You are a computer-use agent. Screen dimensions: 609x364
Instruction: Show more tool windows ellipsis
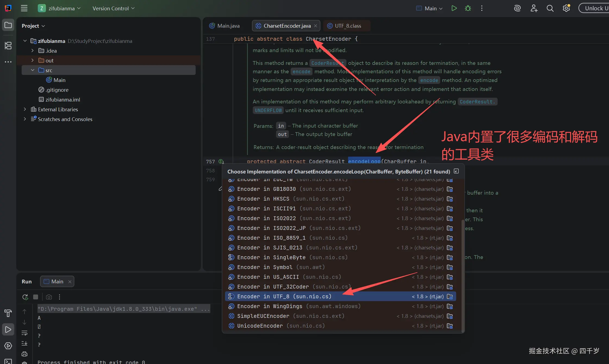pos(8,62)
